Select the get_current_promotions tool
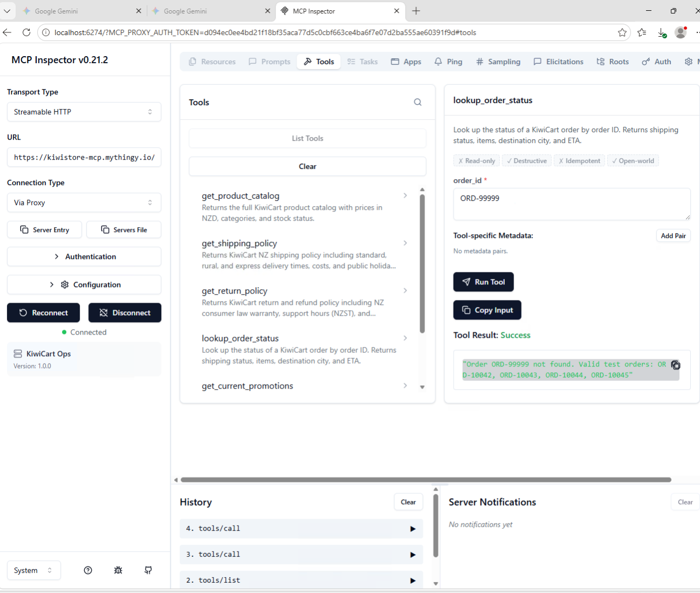The height and width of the screenshot is (593, 700). tap(304, 386)
